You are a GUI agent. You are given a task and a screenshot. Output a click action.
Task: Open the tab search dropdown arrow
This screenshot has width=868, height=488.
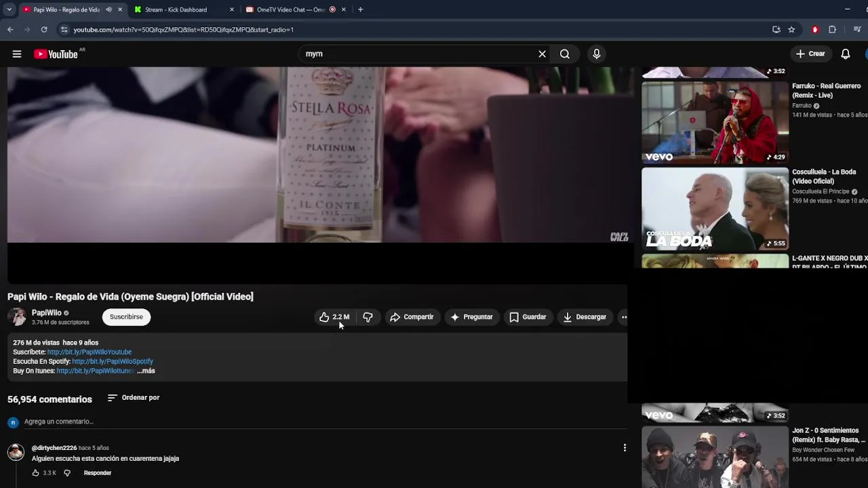click(9, 9)
